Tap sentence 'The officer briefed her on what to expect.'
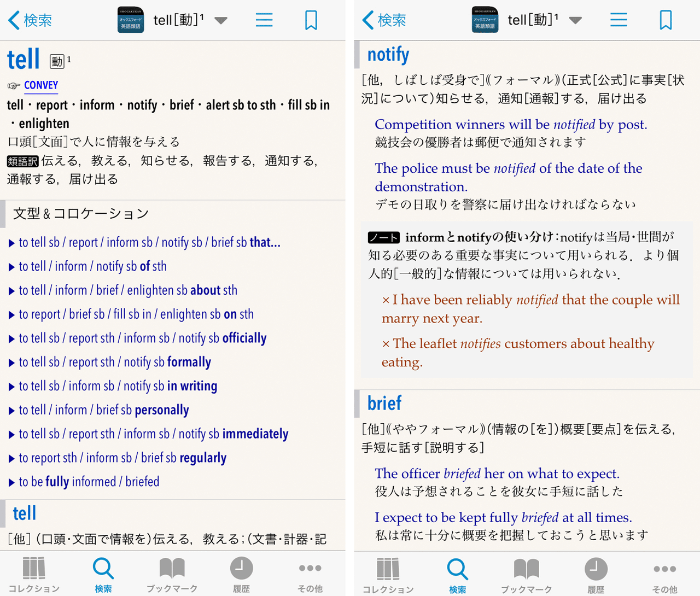The height and width of the screenshot is (596, 700). click(x=497, y=474)
